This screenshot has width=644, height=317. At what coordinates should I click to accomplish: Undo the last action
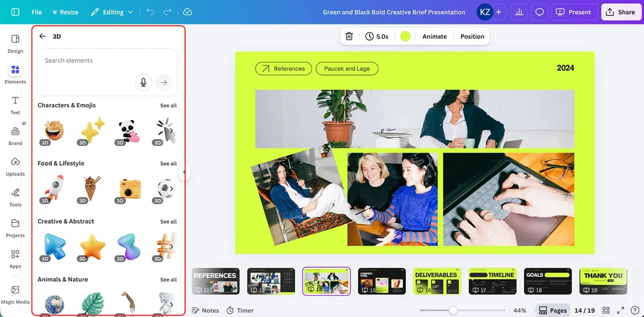click(151, 12)
